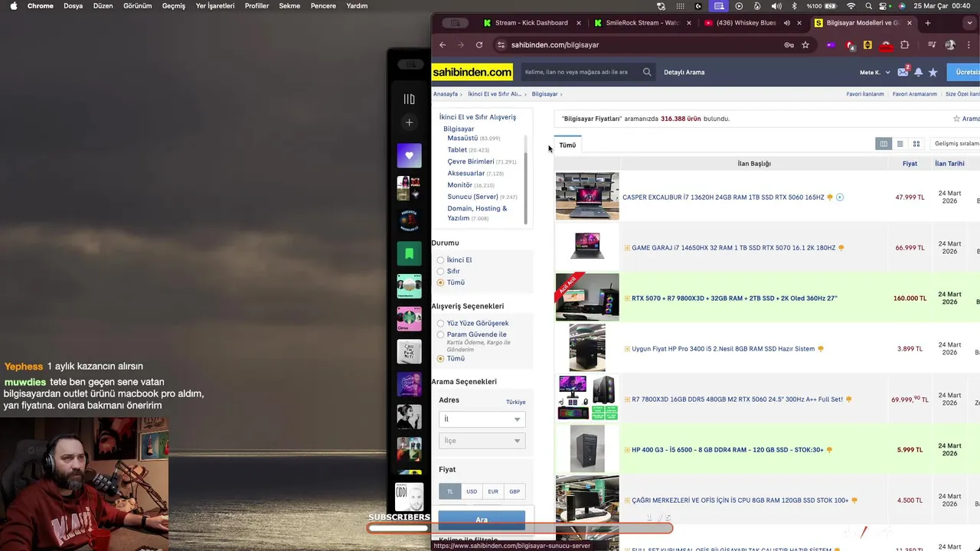Choose EUR currency toggle

coord(493,491)
